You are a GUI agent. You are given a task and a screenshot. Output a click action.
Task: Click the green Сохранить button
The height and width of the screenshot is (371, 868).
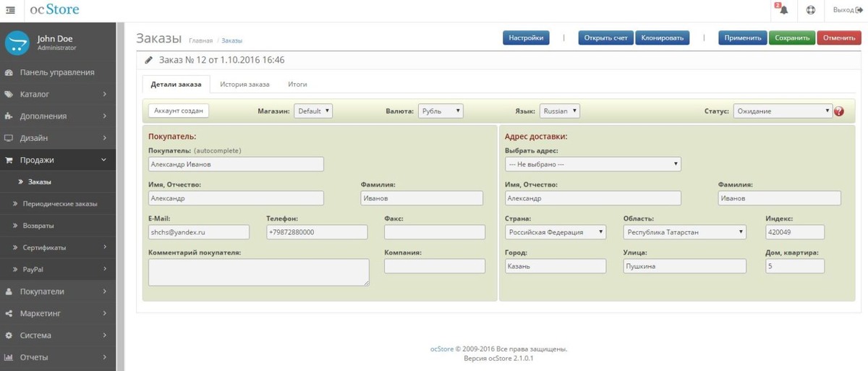click(x=792, y=38)
